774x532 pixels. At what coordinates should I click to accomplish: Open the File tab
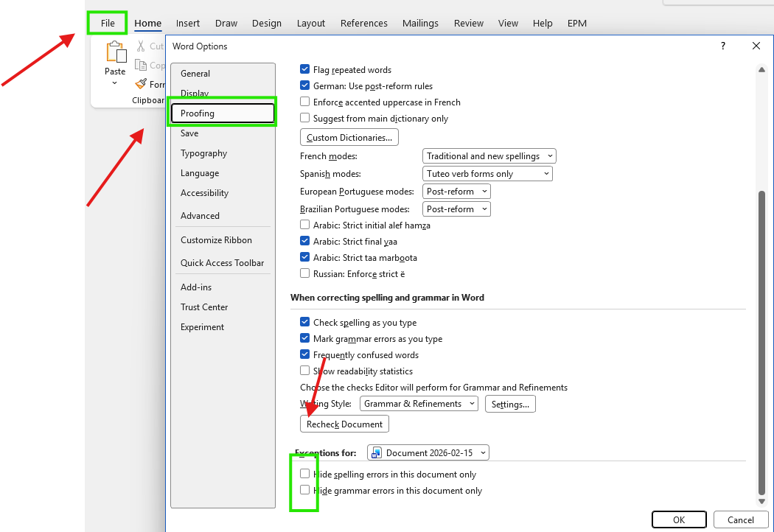(108, 23)
